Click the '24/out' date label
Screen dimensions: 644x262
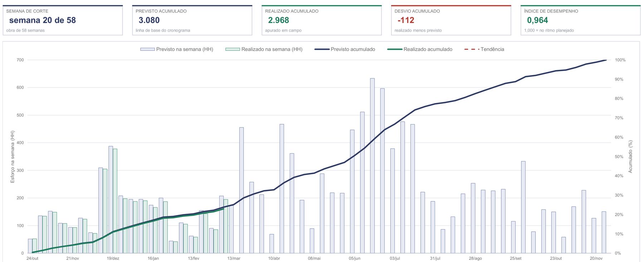pos(32,258)
